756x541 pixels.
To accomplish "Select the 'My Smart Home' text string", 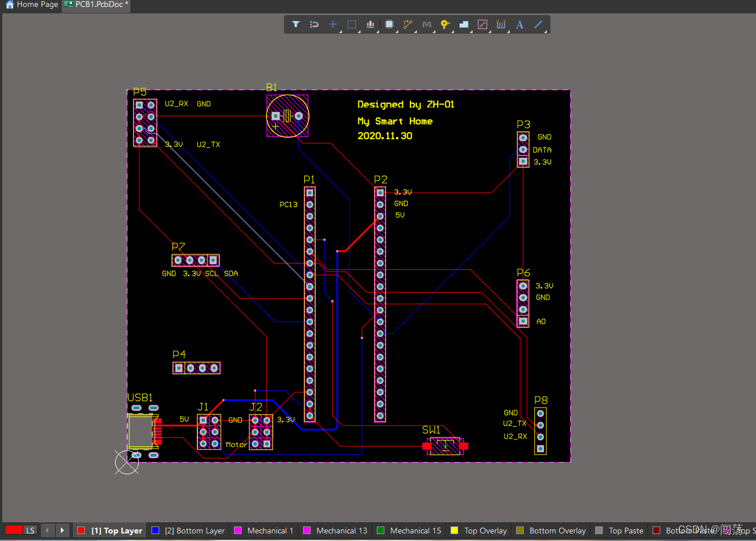I will [x=395, y=121].
